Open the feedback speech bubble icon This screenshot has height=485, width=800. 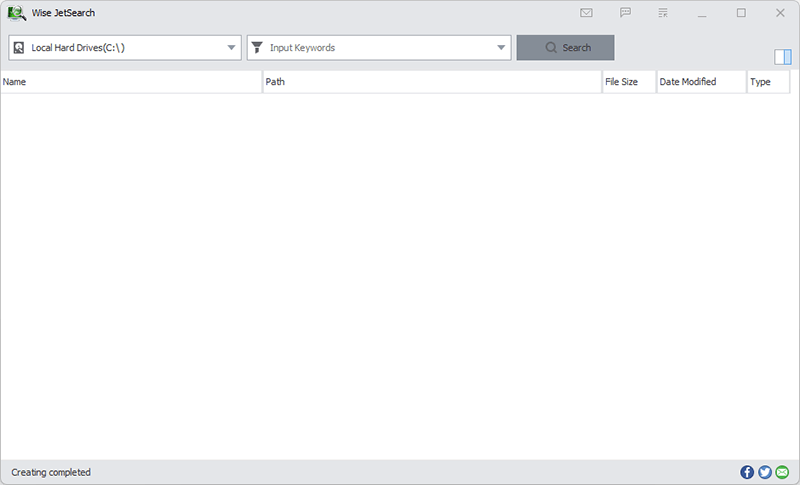pyautogui.click(x=625, y=12)
